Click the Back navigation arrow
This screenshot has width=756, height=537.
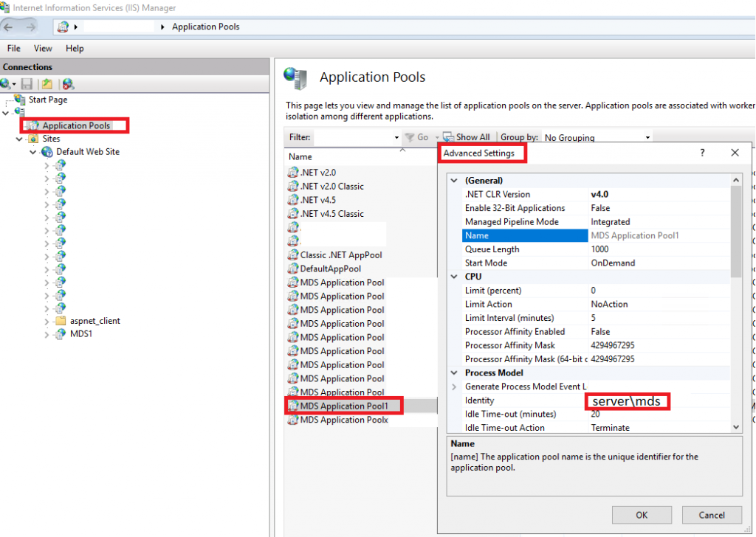click(9, 27)
